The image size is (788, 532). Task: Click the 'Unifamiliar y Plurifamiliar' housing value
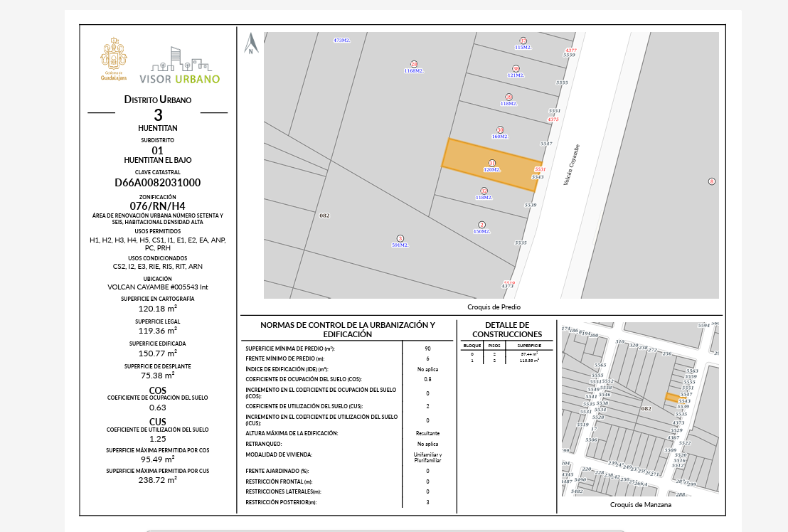click(427, 457)
